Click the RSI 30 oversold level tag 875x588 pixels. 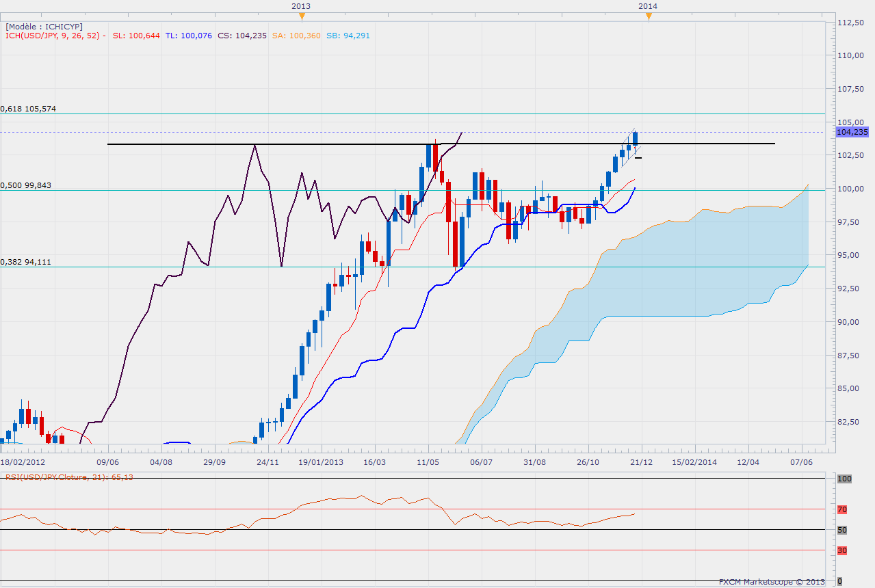point(842,550)
